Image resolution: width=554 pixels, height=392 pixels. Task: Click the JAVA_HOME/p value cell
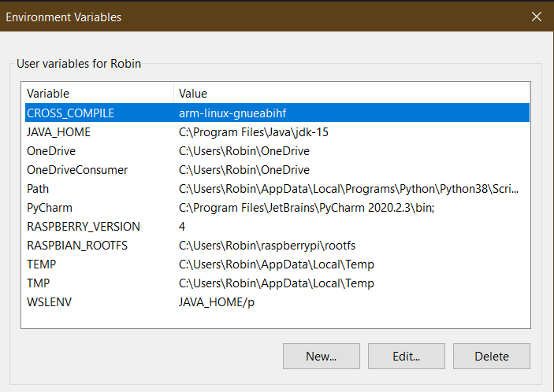click(216, 302)
